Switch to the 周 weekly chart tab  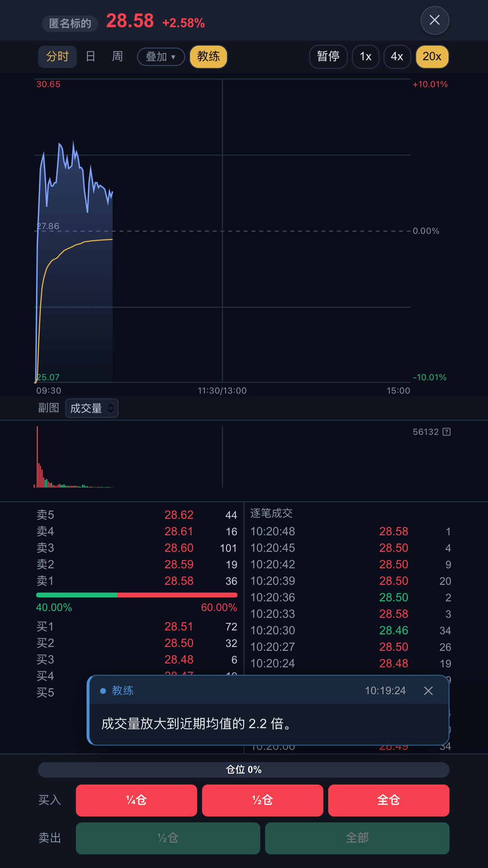click(117, 57)
